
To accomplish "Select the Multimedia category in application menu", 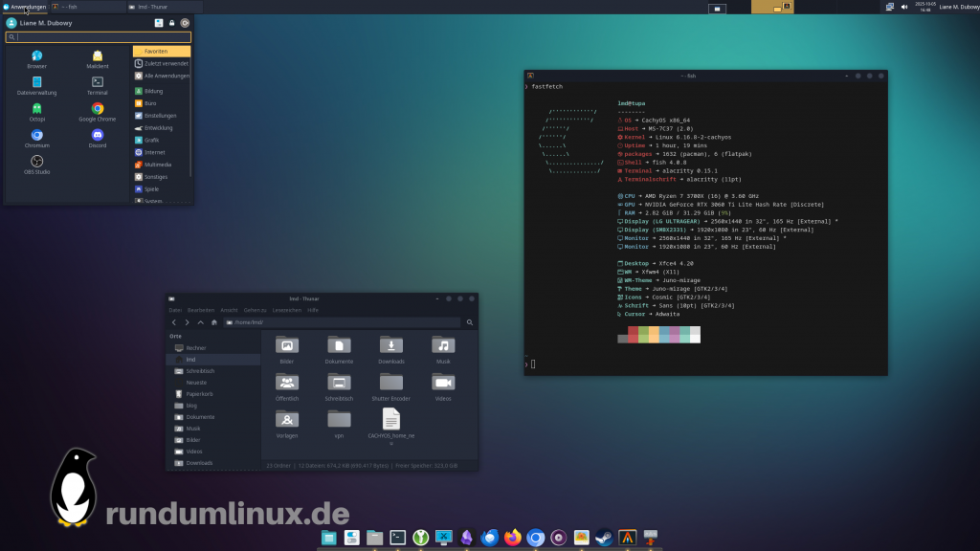I will (x=159, y=165).
